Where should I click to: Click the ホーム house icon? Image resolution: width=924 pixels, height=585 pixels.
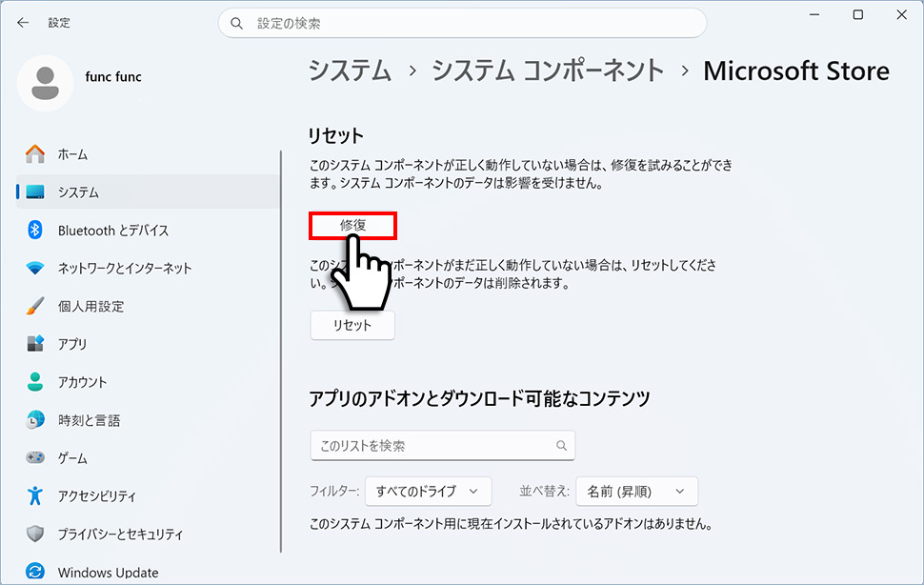pos(35,154)
